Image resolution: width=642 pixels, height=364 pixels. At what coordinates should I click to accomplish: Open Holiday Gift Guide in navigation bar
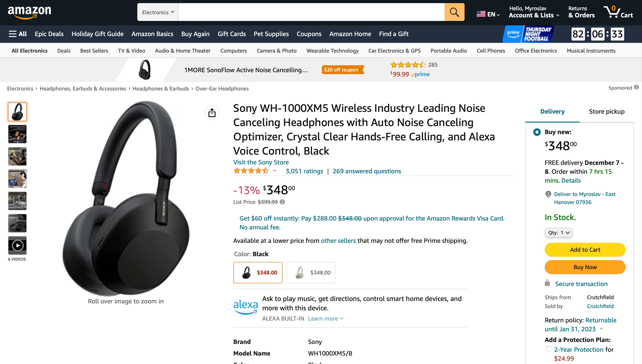coord(98,34)
